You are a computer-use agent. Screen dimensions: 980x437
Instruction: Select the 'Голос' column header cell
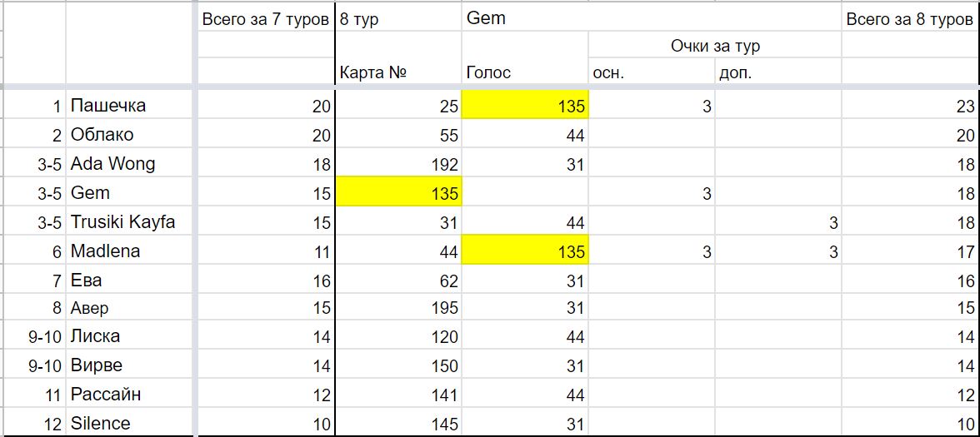525,72
